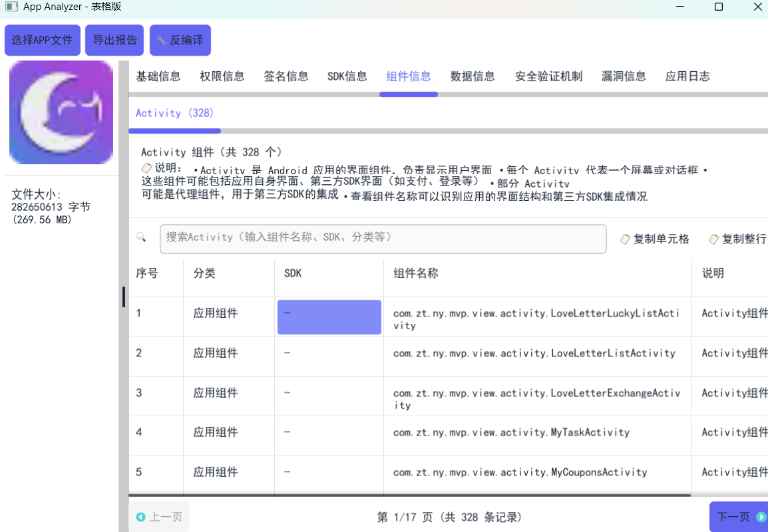
Task: Select the Activity (328) sub-tab
Action: pyautogui.click(x=174, y=114)
